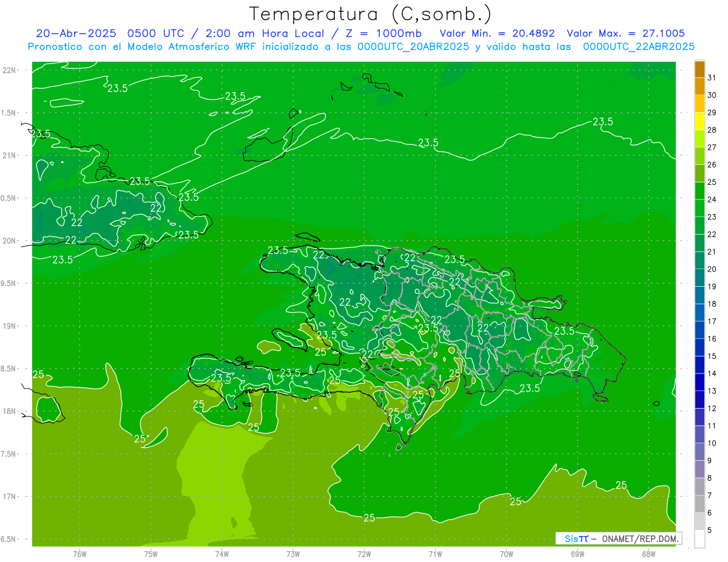The width and height of the screenshot is (728, 562).
Task: Click the "Valor Max. = 27.1005" value
Action: (x=626, y=33)
